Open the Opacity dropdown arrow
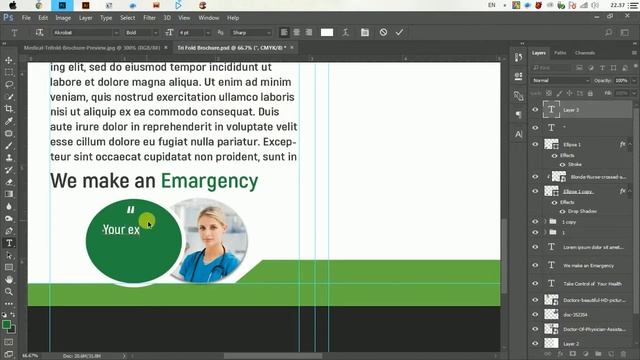Screen dimensions: 640x360 pos(634,80)
